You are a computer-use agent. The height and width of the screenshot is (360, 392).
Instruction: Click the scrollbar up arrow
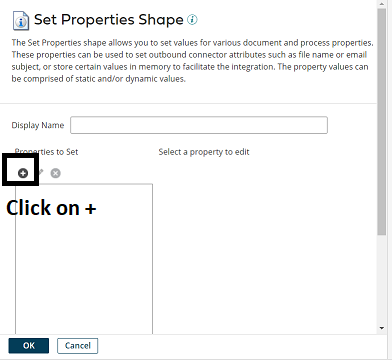click(382, 4)
